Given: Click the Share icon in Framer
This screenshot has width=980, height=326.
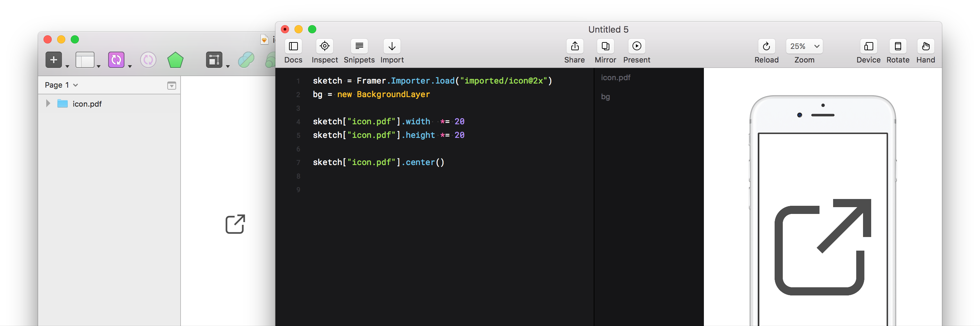Looking at the screenshot, I should tap(575, 47).
